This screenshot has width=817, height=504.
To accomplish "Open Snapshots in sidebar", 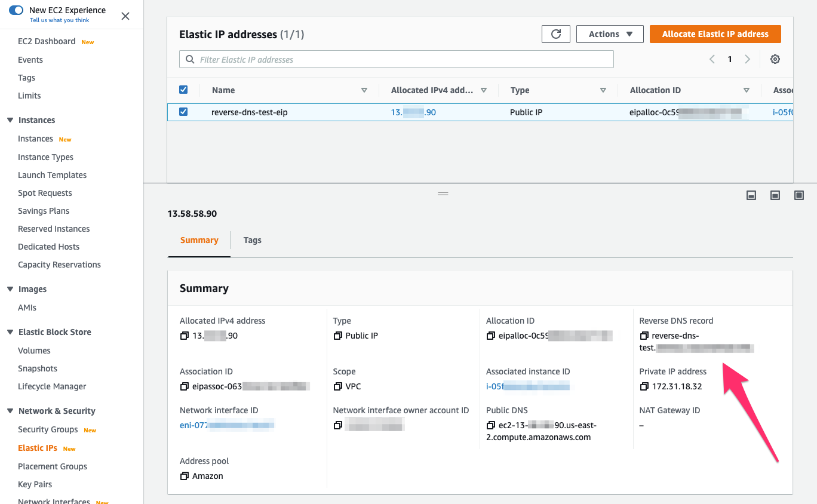I will [38, 368].
